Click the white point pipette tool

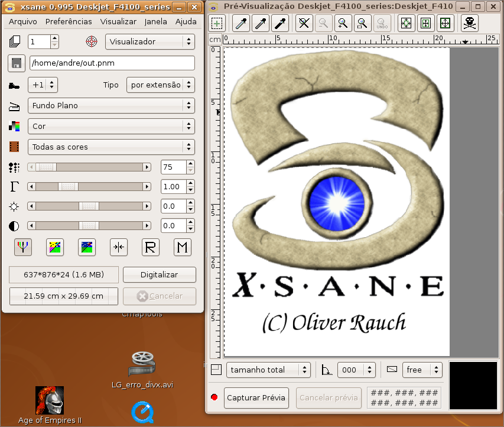tap(240, 24)
